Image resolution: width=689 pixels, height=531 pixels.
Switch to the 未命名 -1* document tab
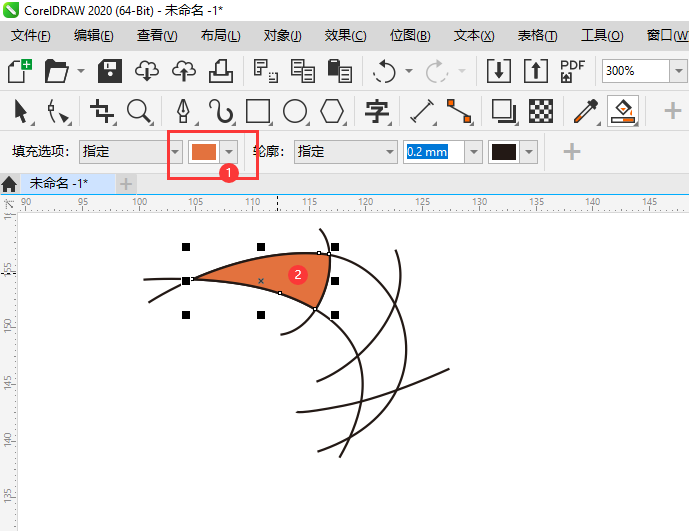click(68, 183)
